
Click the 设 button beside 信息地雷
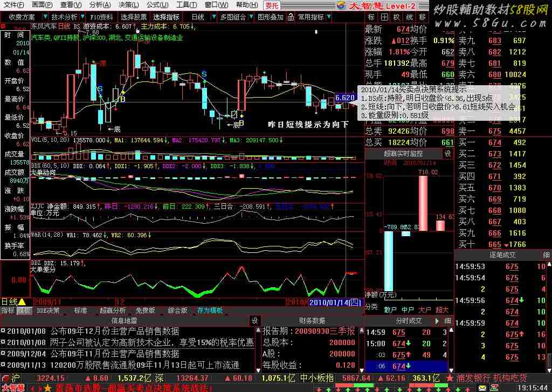click(254, 320)
